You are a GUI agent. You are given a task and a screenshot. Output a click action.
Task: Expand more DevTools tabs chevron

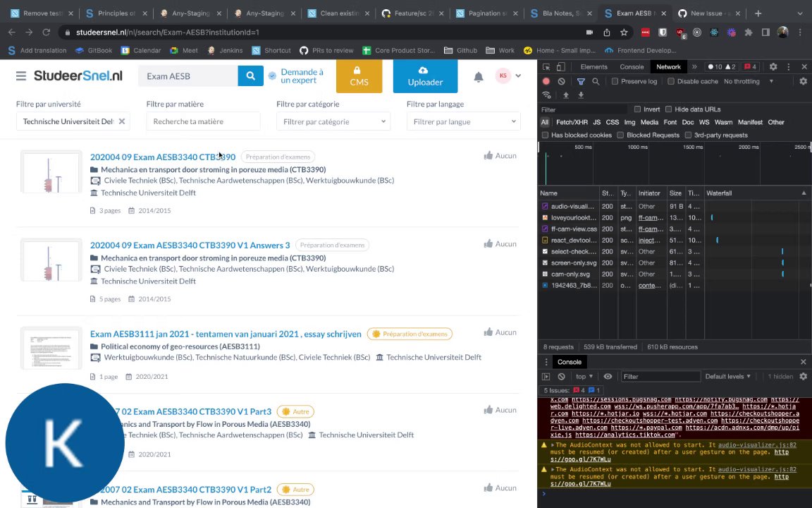tap(694, 67)
